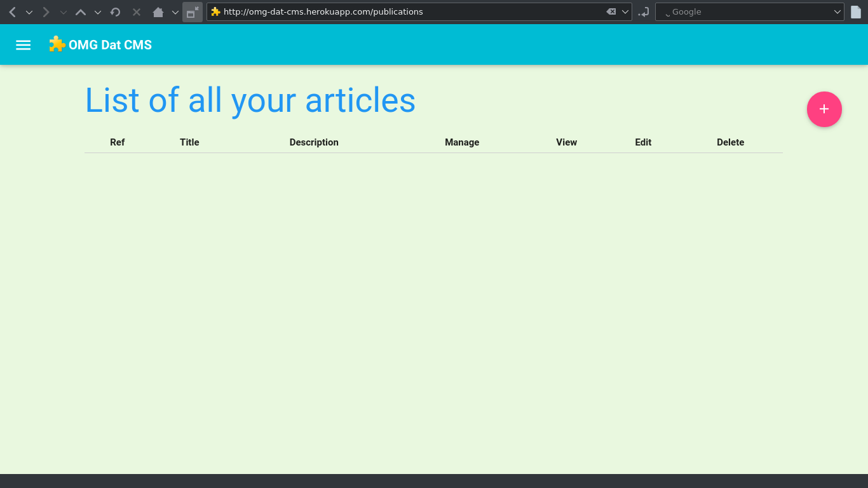
Task: Clear the address bar with erase icon
Action: click(x=611, y=12)
